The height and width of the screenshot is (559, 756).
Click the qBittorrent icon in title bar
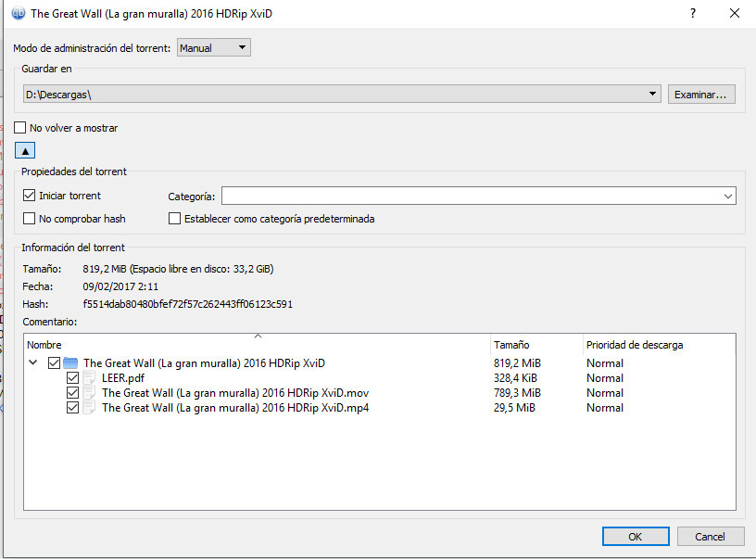tap(19, 13)
